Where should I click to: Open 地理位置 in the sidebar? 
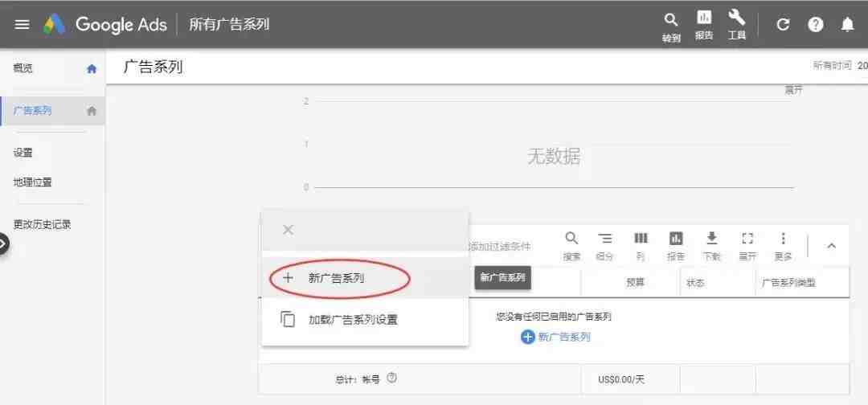click(33, 182)
